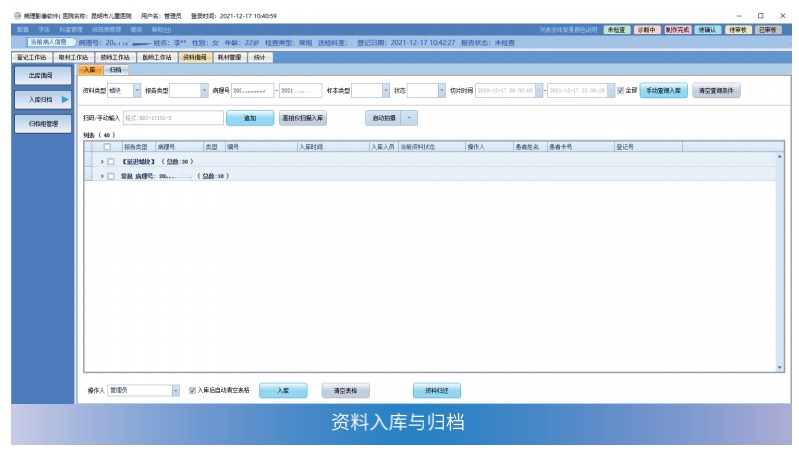The width and height of the screenshot is (799, 458).
Task: Click the 追加 button
Action: [250, 118]
